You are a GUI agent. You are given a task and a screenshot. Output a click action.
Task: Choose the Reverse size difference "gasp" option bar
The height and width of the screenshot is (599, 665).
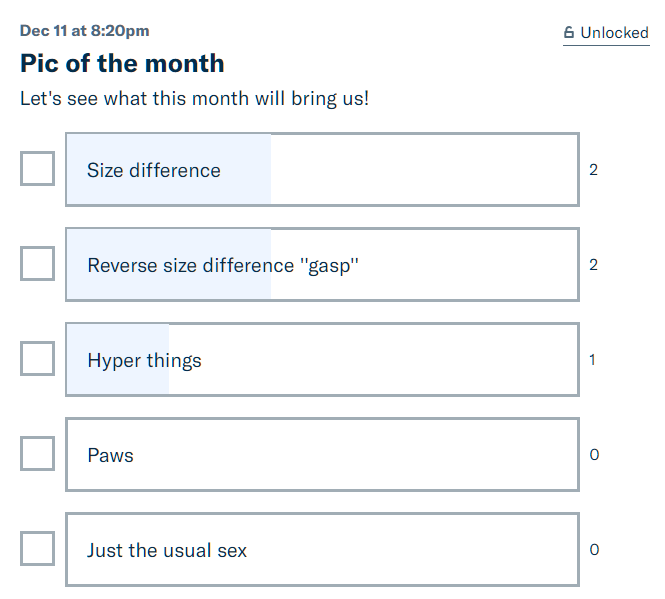pos(322,265)
